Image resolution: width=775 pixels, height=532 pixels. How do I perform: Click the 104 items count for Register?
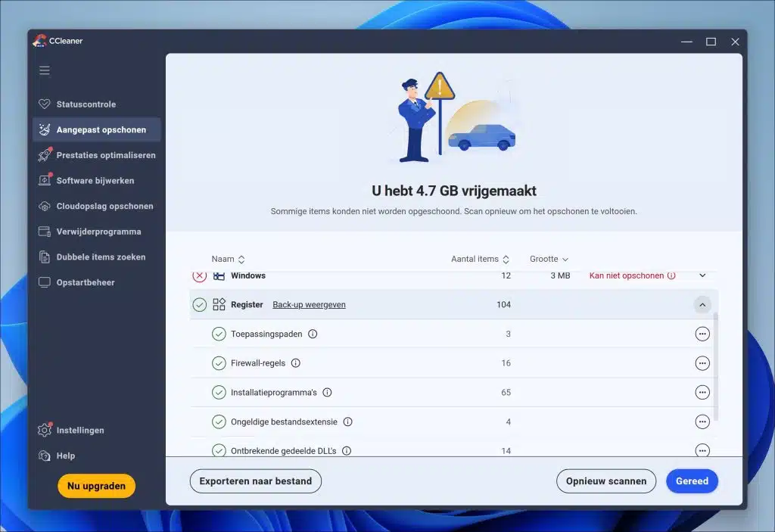pos(503,304)
